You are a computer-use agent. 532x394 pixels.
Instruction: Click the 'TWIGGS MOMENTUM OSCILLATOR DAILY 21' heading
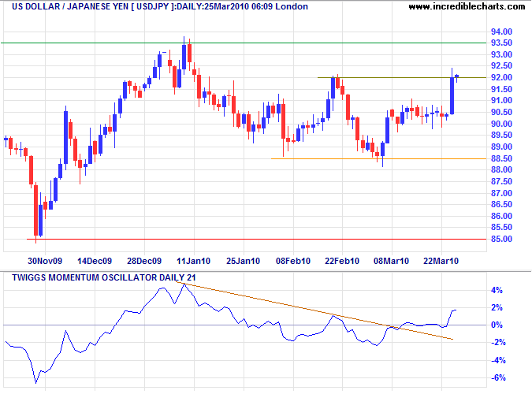[x=104, y=277]
